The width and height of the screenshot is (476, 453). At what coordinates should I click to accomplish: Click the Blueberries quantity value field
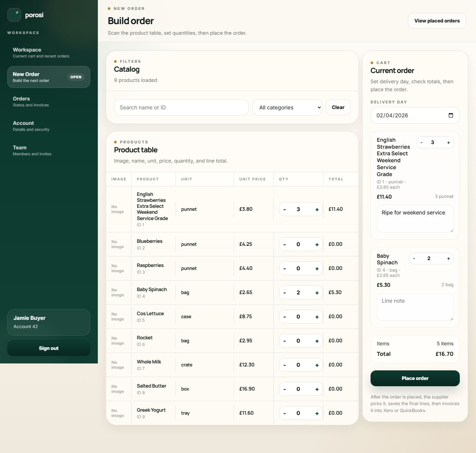point(298,245)
